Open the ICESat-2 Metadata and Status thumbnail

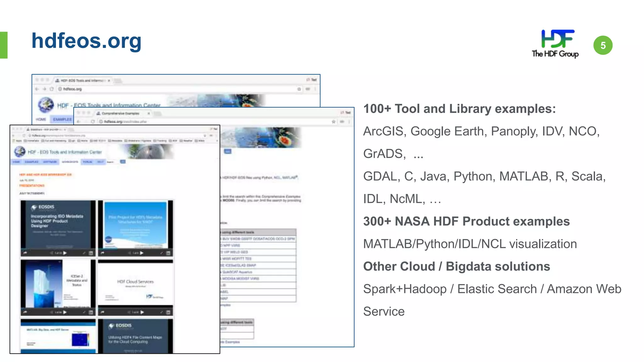[58, 284]
